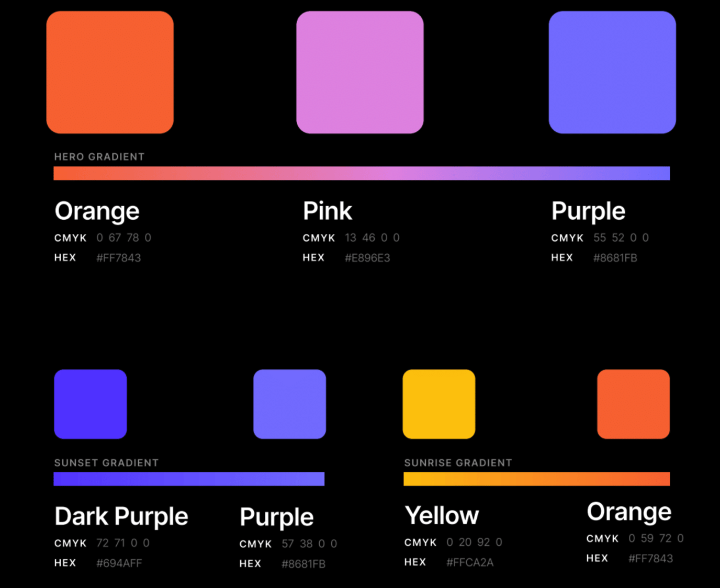Click the Hero Gradient color bar
The height and width of the screenshot is (588, 720).
[x=361, y=173]
